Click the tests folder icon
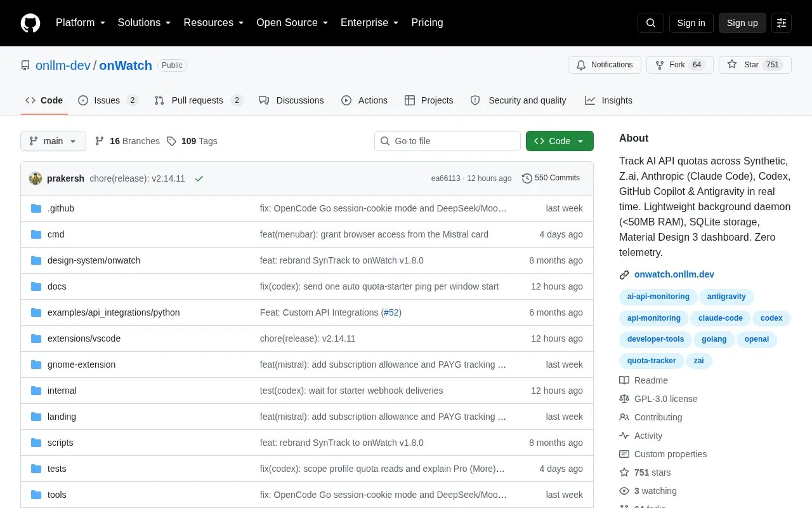 click(36, 469)
